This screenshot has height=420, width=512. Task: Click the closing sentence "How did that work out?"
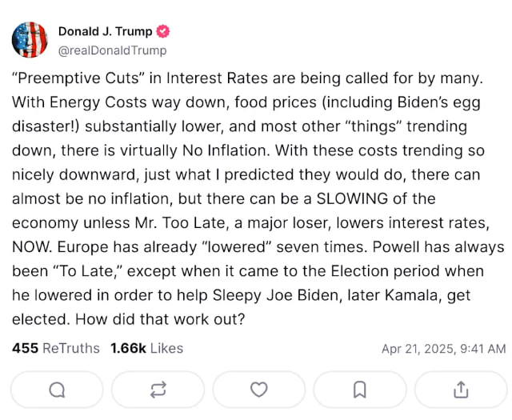pyautogui.click(x=160, y=319)
